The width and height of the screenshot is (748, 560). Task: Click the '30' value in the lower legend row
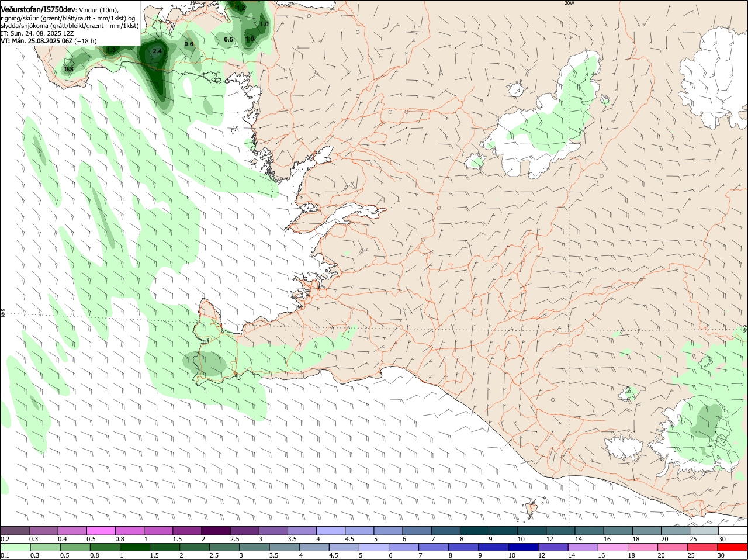(721, 555)
